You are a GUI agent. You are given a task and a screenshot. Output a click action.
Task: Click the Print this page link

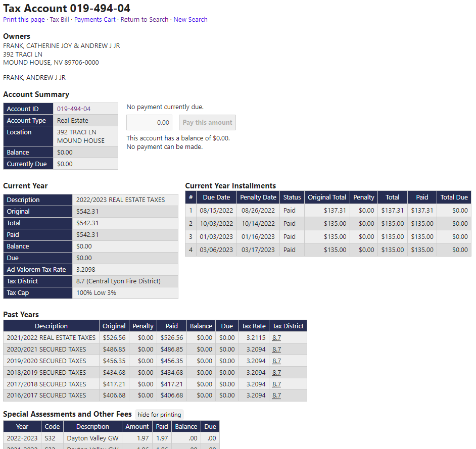24,20
